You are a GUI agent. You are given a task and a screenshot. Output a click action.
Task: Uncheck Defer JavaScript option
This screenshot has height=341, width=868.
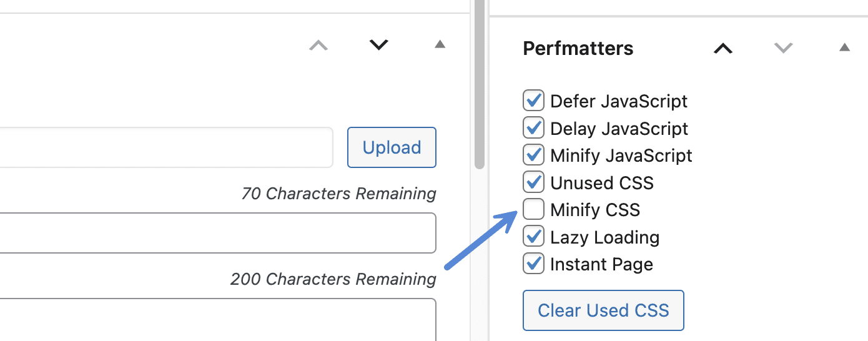click(533, 101)
